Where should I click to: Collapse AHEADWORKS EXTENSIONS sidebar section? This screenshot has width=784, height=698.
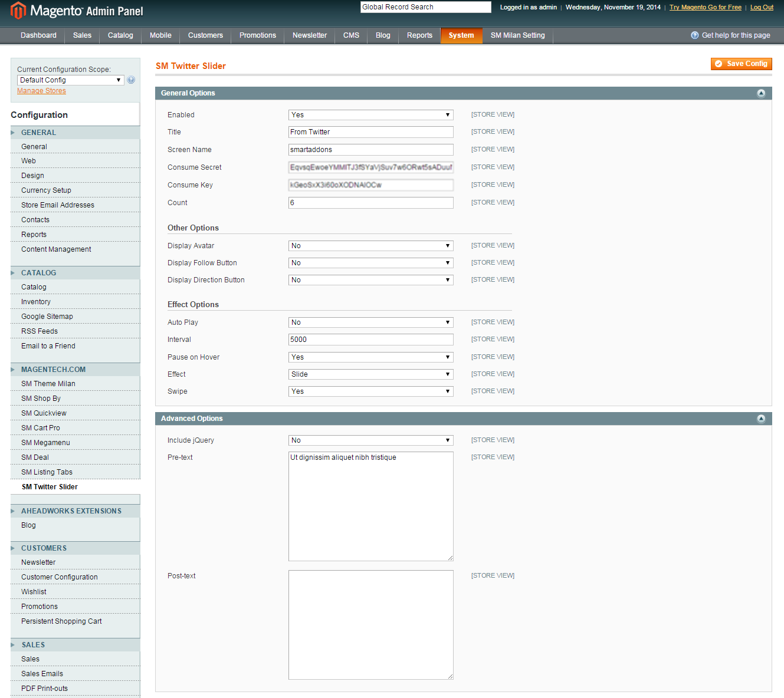tap(75, 511)
